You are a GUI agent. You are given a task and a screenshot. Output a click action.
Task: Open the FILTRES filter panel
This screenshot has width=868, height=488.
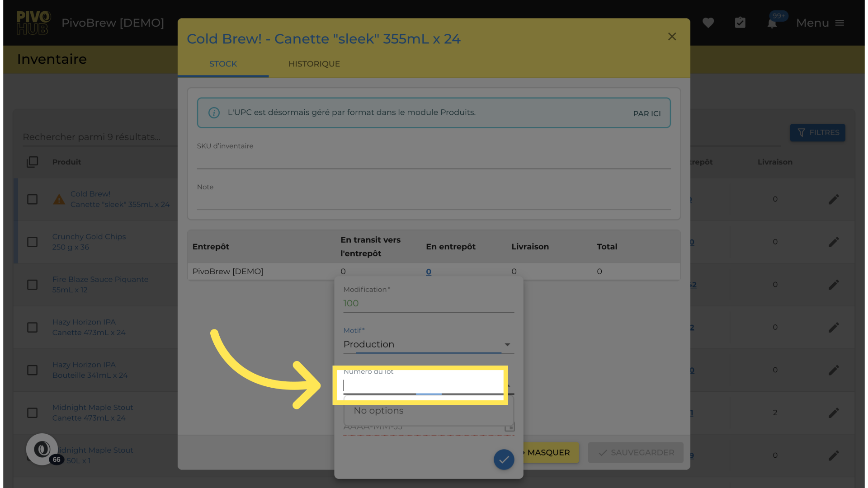pyautogui.click(x=817, y=133)
